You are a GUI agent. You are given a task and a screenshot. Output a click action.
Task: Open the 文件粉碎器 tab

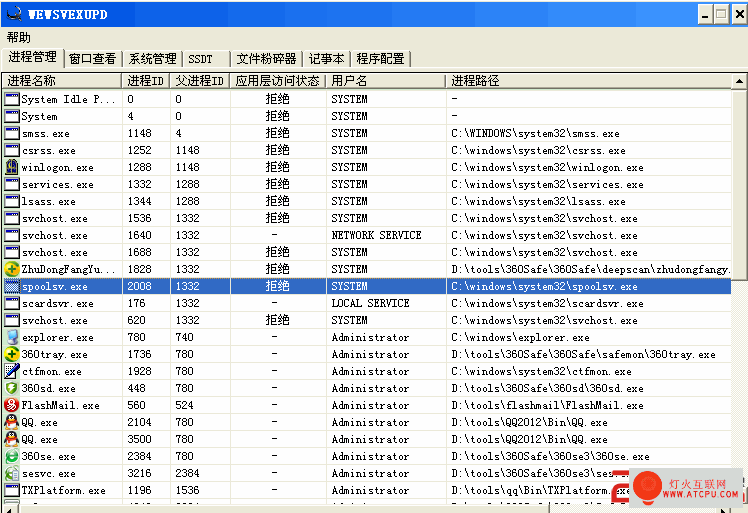pos(267,59)
